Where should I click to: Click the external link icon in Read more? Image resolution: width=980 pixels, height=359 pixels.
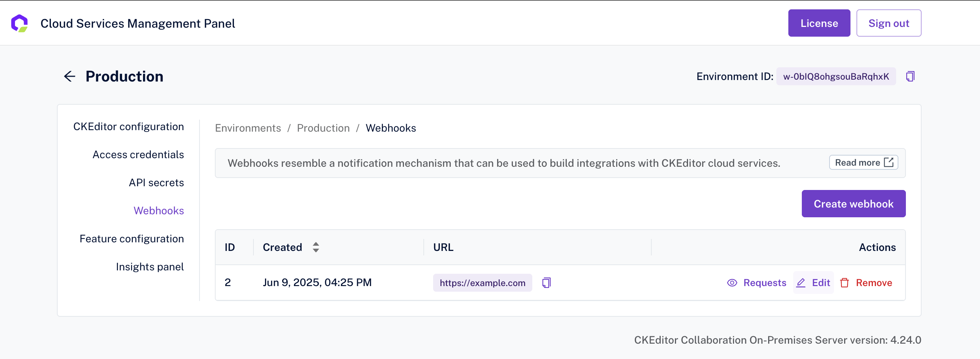pyautogui.click(x=888, y=163)
